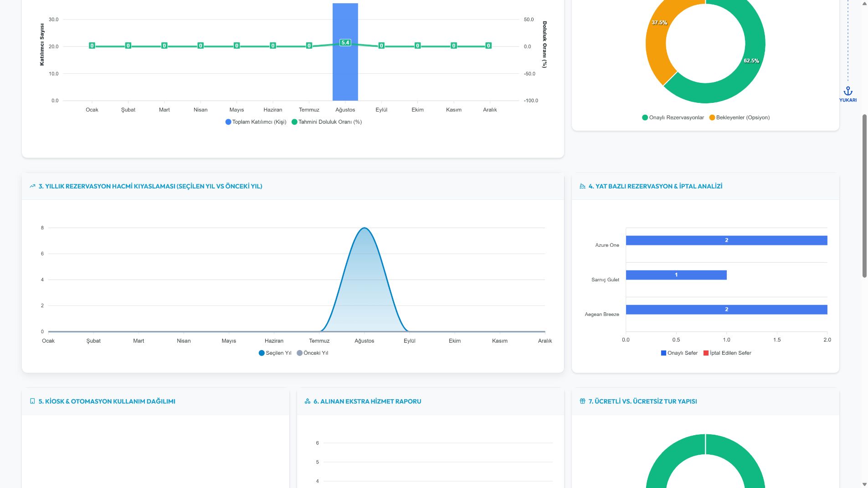Image resolution: width=868 pixels, height=488 pixels.
Task: Click the Sarnıç Gulet axis label
Action: click(x=605, y=280)
